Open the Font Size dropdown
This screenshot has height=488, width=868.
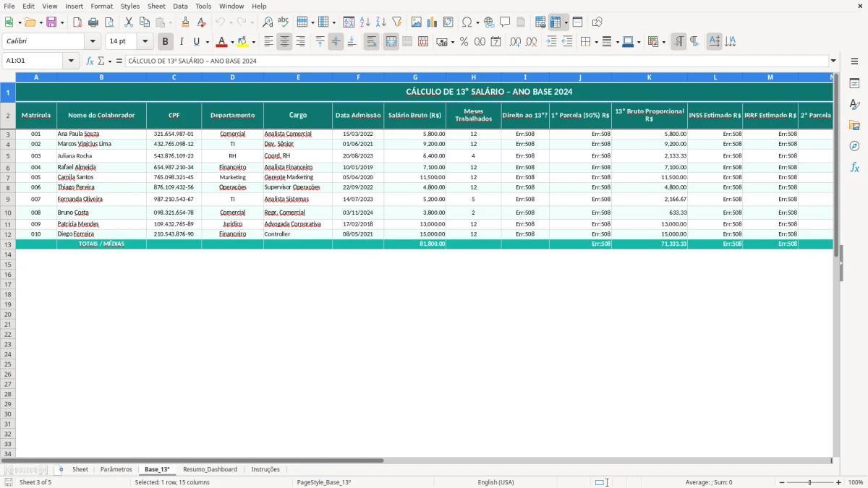click(145, 42)
